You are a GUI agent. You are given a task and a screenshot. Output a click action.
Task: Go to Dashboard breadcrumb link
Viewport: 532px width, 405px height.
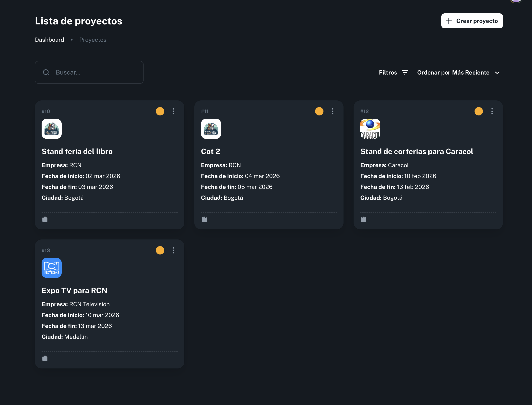click(50, 40)
